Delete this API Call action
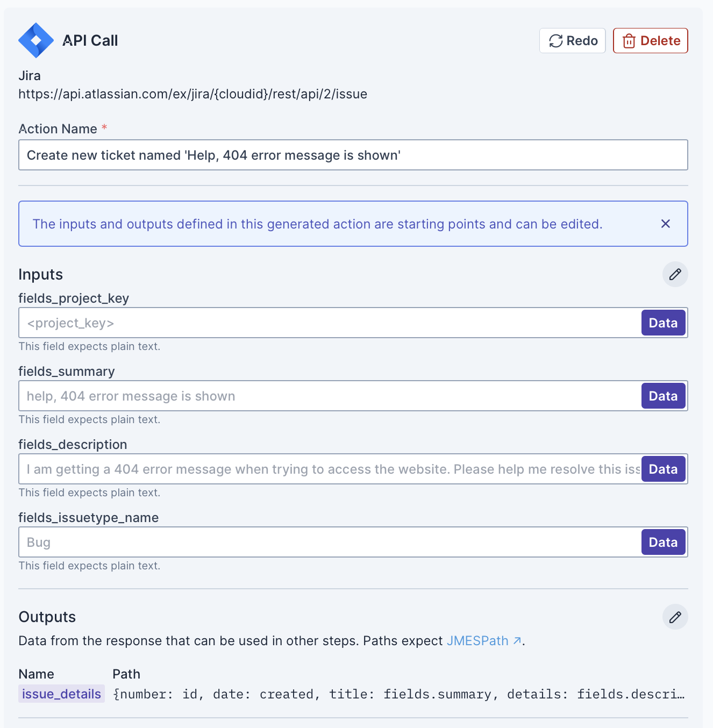Viewport: 713px width, 728px height. 650,41
